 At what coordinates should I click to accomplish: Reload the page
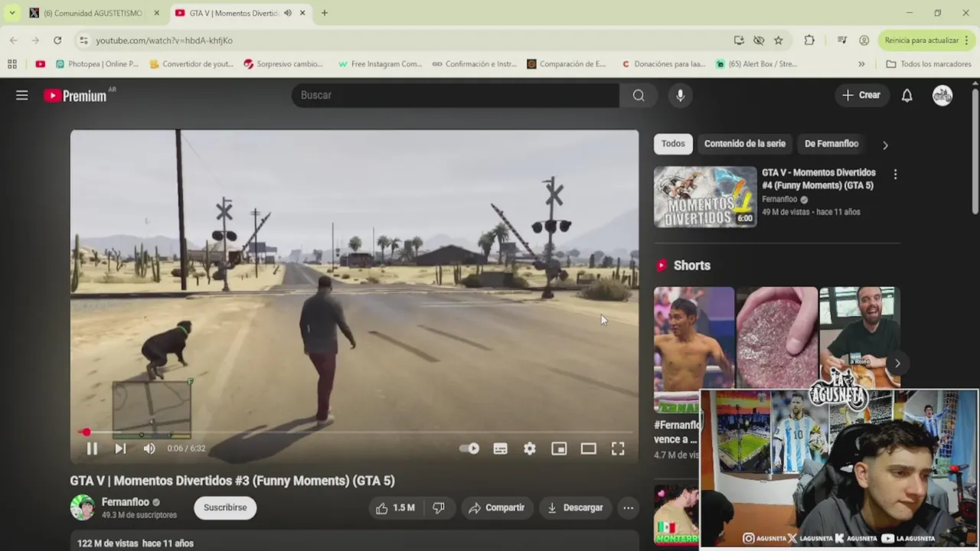(x=57, y=40)
